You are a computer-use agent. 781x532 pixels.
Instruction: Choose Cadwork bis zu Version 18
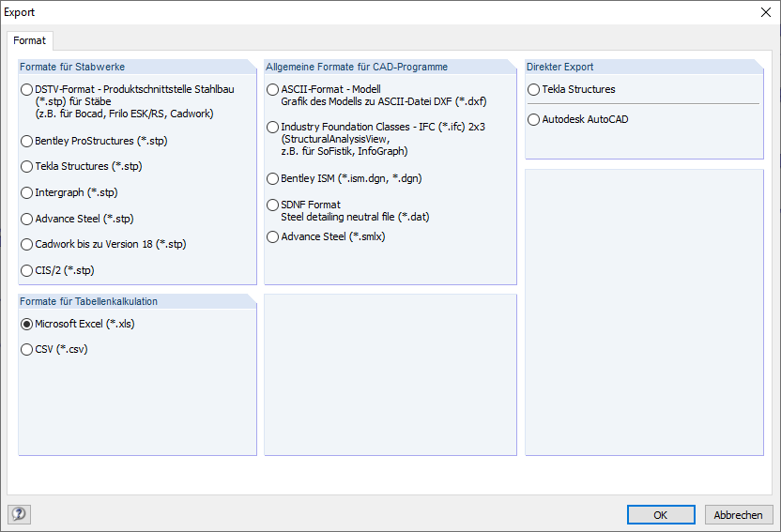26,244
